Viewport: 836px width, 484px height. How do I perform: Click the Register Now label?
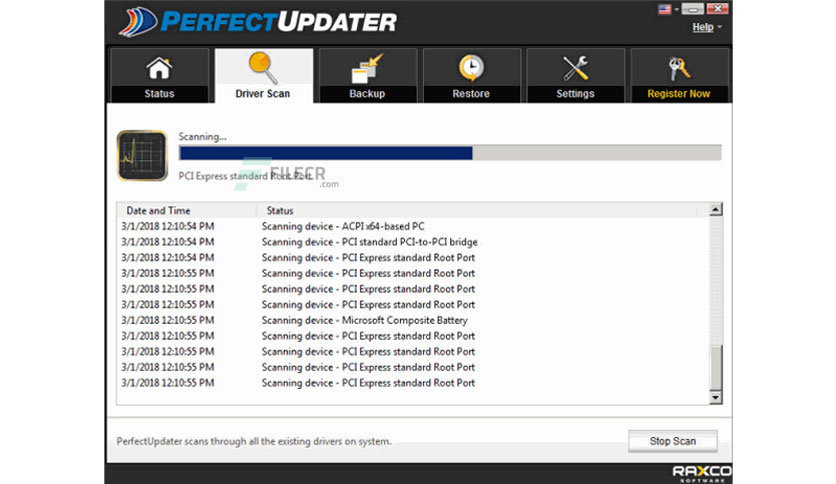point(679,94)
